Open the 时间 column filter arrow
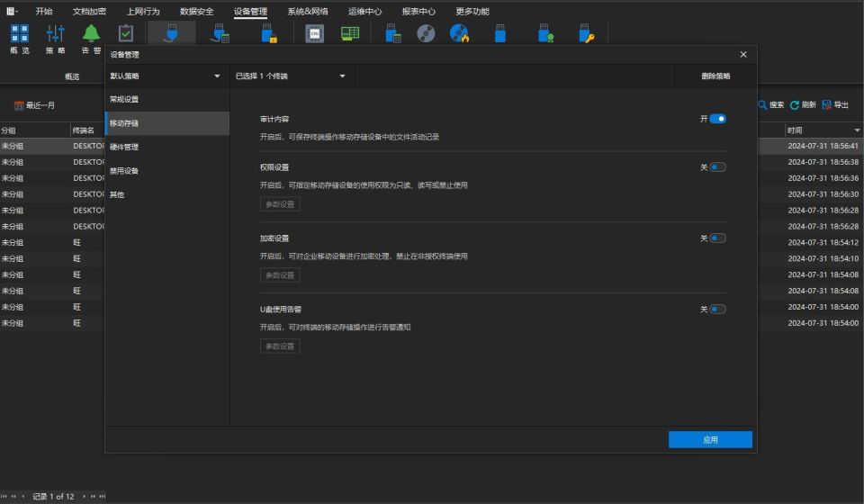 pyautogui.click(x=857, y=130)
